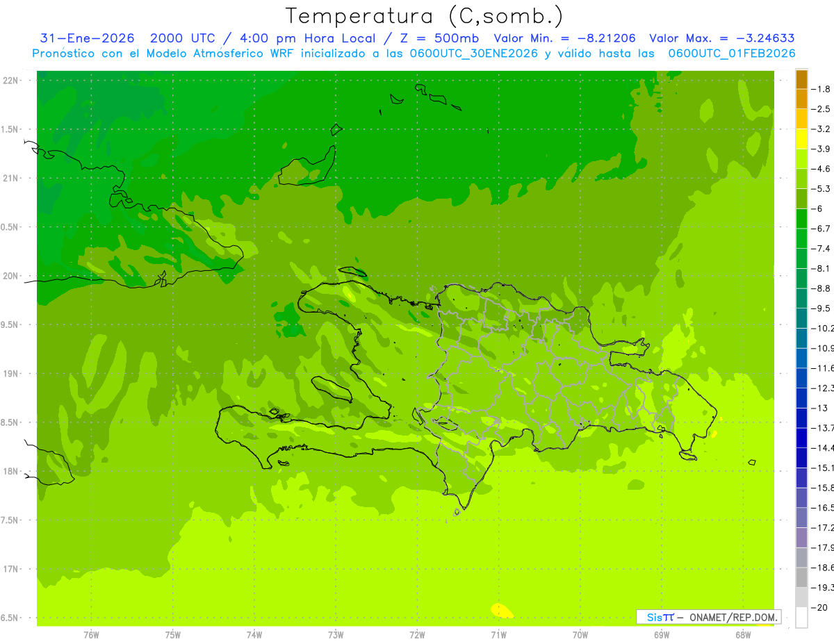Click valid-until time '0600UTC_01FEB2026'
The image size is (834, 644).
(x=732, y=53)
